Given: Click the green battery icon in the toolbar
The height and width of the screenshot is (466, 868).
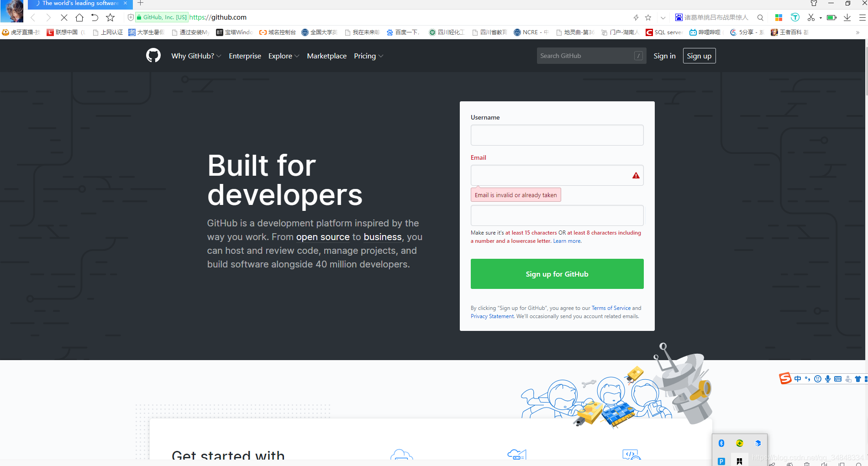Looking at the screenshot, I should click(x=831, y=17).
